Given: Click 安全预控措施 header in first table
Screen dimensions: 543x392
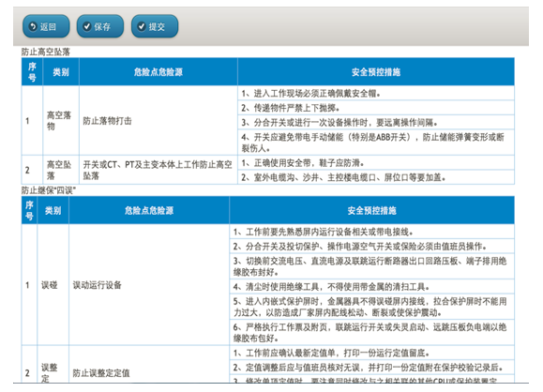Looking at the screenshot, I should click(x=376, y=71).
